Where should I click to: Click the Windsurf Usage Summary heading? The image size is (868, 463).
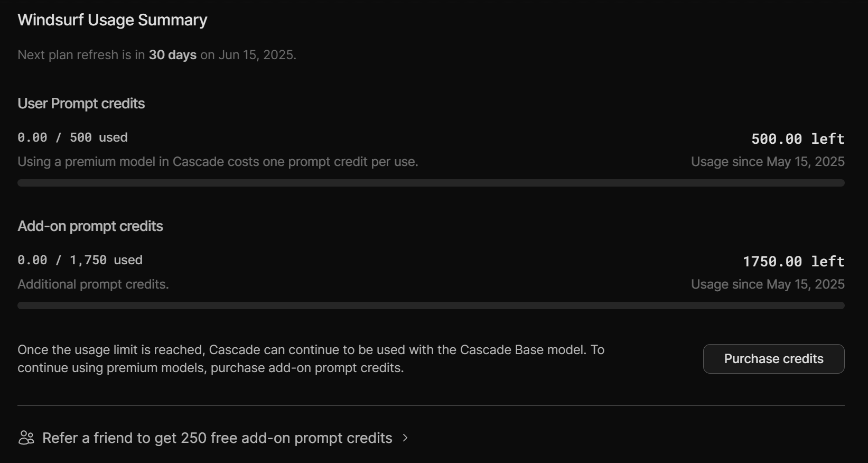click(112, 20)
